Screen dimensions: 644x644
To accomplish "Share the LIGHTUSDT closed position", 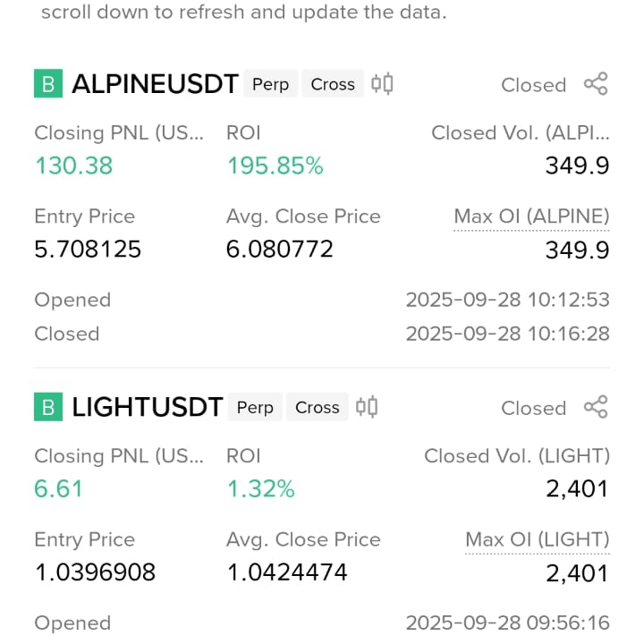I will [596, 407].
